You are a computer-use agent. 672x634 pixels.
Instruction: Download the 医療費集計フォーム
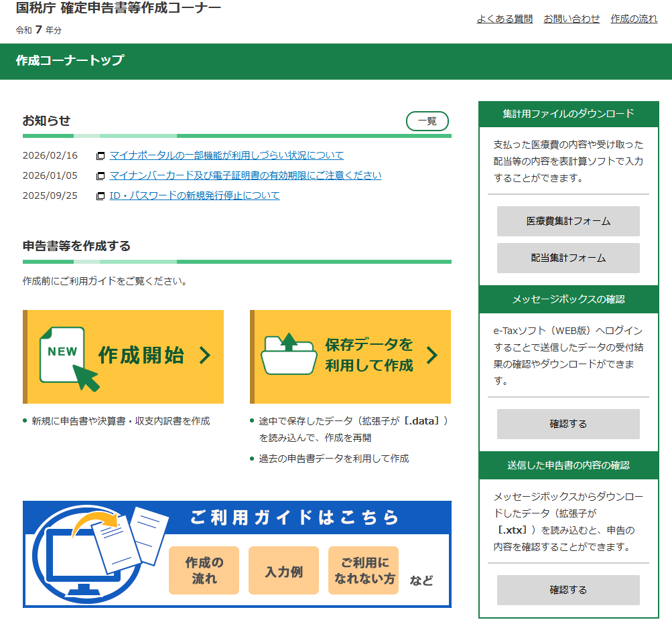568,221
